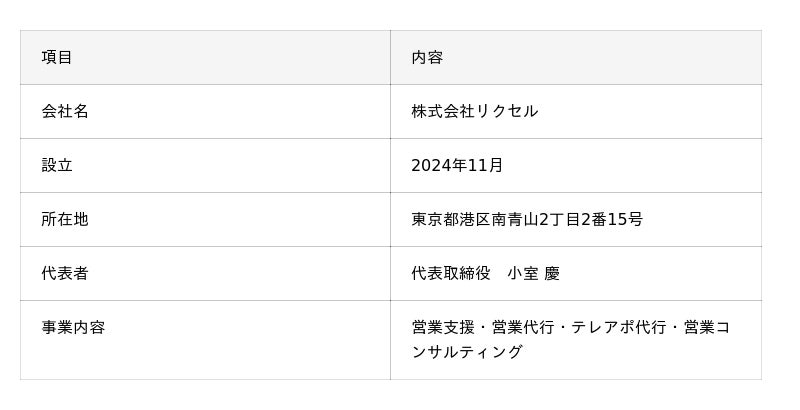
Task: Click the 営業支援 business item
Action: coord(443,327)
